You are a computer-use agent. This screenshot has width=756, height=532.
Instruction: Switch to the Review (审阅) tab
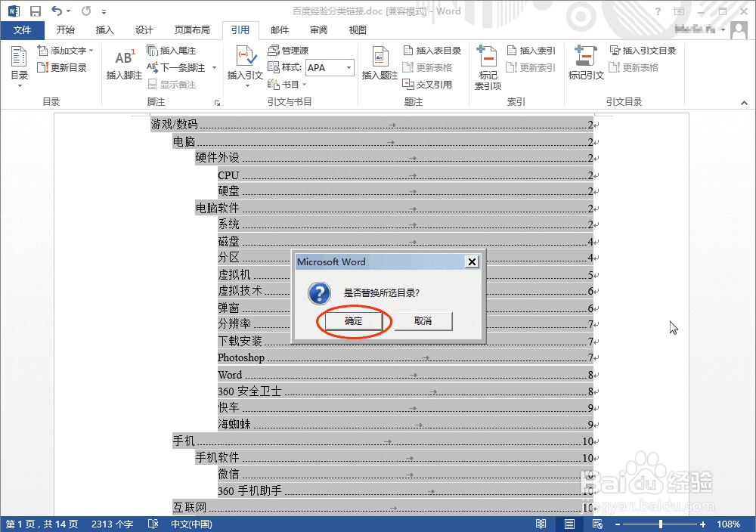pyautogui.click(x=319, y=30)
